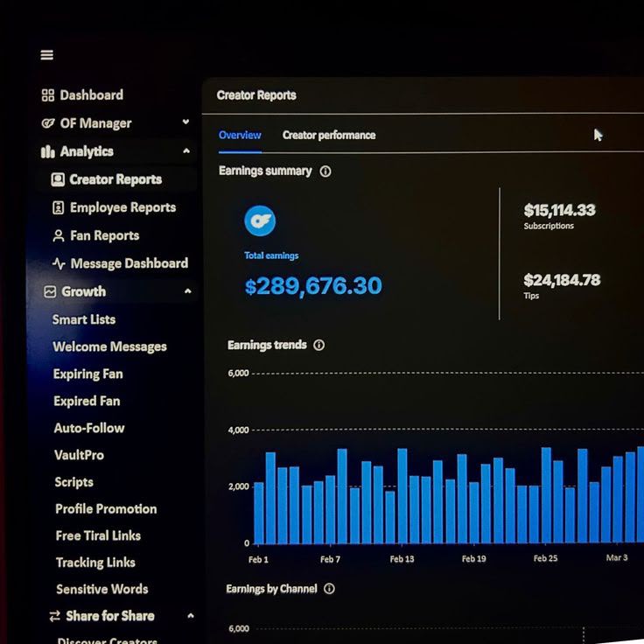Viewport: 644px width, 644px height.
Task: Open Fan Reports in sidebar
Action: point(105,235)
